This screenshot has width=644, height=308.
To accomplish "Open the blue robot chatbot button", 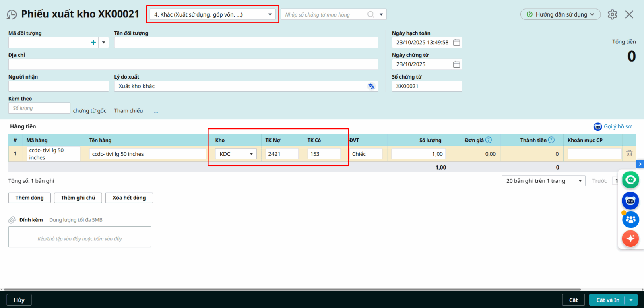I will [630, 201].
